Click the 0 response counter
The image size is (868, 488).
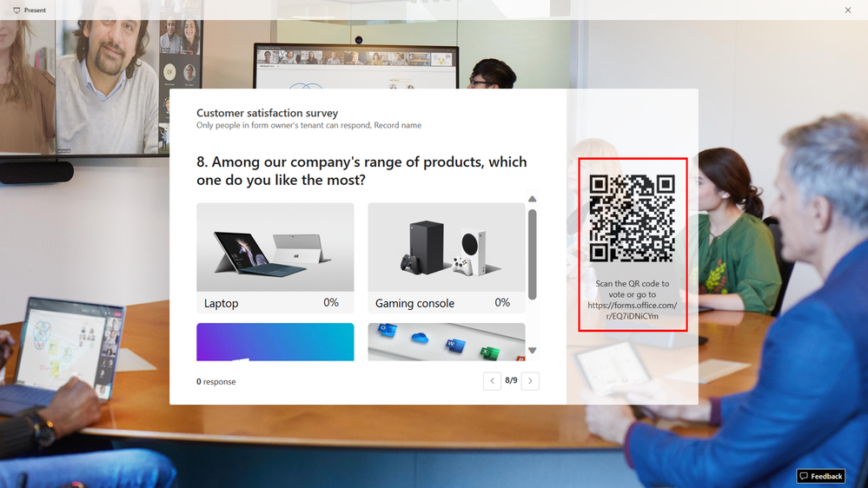click(x=215, y=382)
